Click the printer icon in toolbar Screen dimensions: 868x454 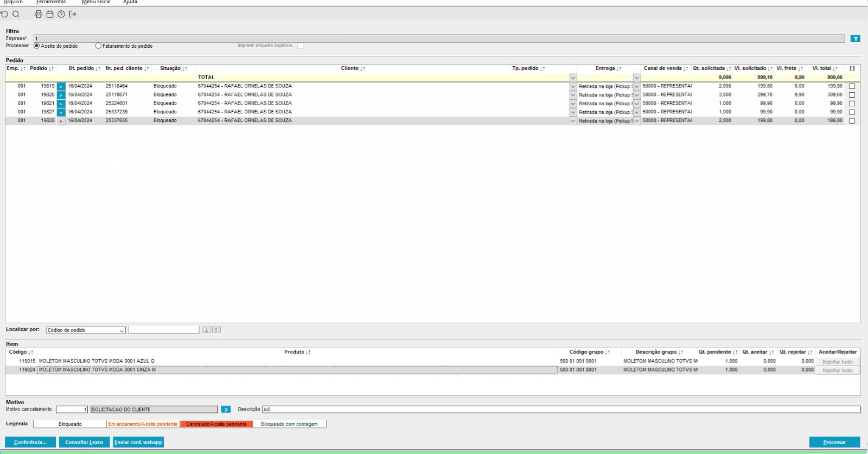pos(39,14)
